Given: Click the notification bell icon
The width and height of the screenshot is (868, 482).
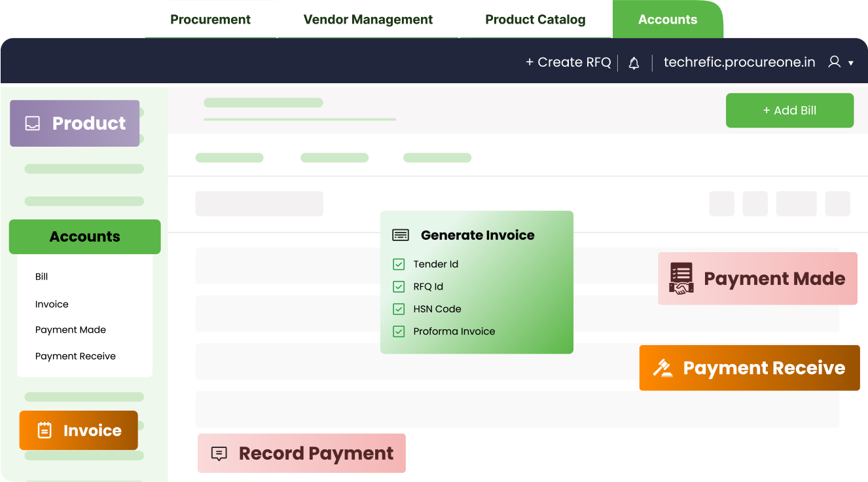Looking at the screenshot, I should click(x=634, y=63).
